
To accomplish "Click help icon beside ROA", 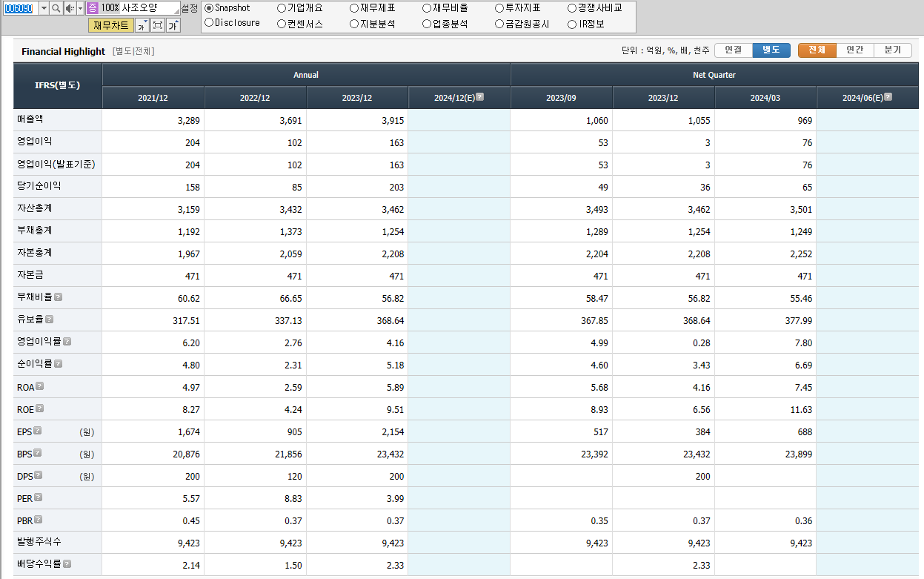I will pyautogui.click(x=40, y=386).
